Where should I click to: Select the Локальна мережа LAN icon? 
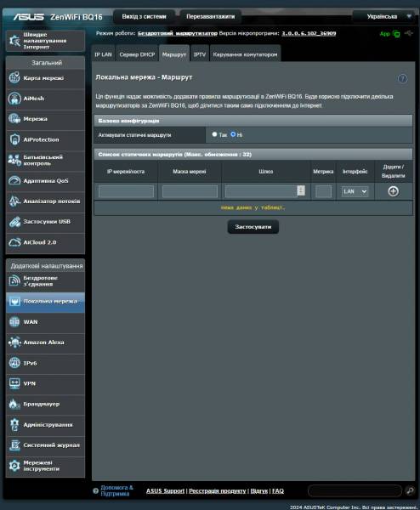coord(14,302)
